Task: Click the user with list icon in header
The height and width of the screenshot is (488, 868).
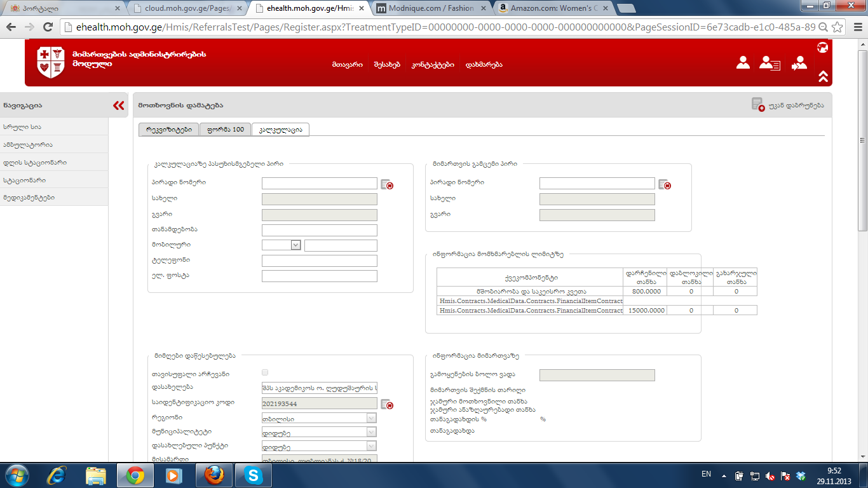Action: tap(770, 63)
